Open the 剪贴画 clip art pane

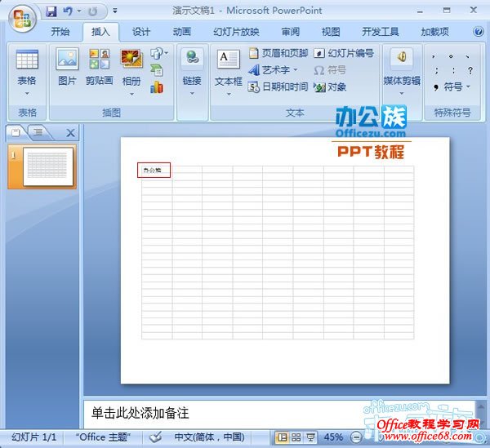tap(100, 67)
